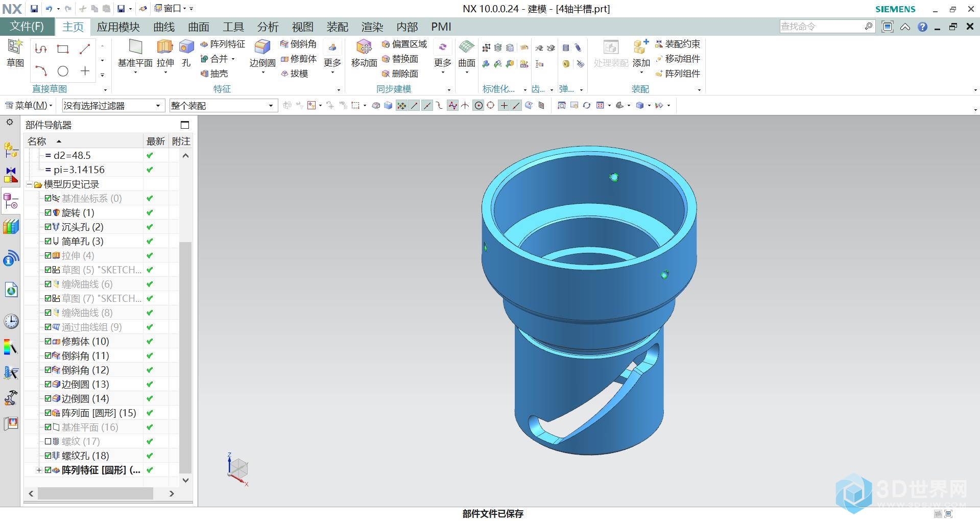Maximize the 部件导航器 panel
Image resolution: width=980 pixels, height=521 pixels.
coord(185,125)
